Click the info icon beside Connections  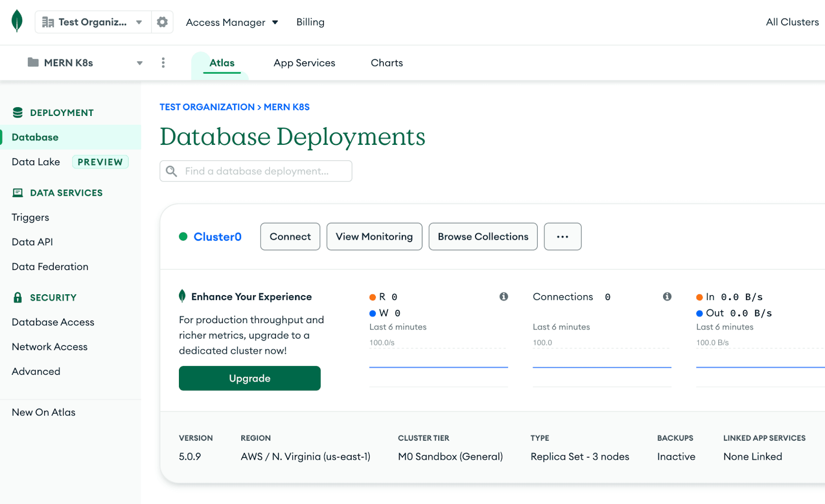(x=667, y=297)
